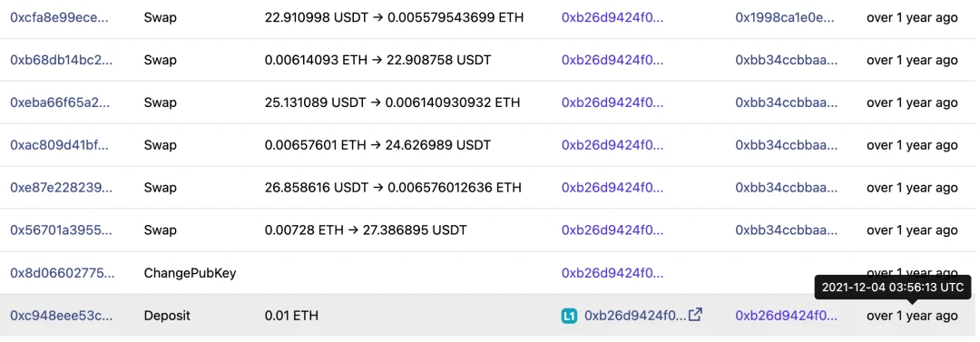This screenshot has height=342, width=980.
Task: Click recipient 0xbb34ccbbaa... in 0.00614093 ETH row
Action: click(x=786, y=60)
